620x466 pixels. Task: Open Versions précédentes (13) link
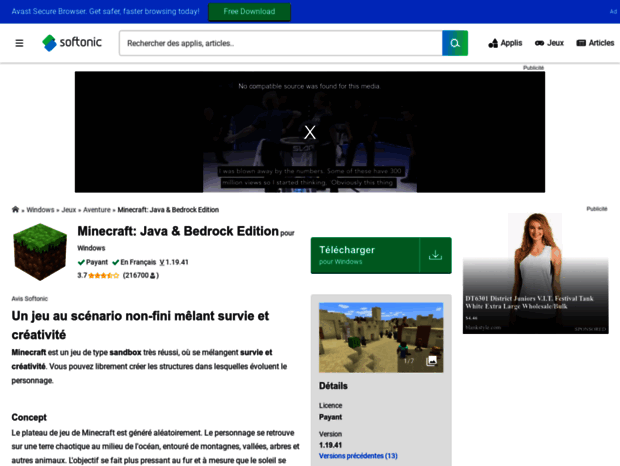pyautogui.click(x=358, y=456)
